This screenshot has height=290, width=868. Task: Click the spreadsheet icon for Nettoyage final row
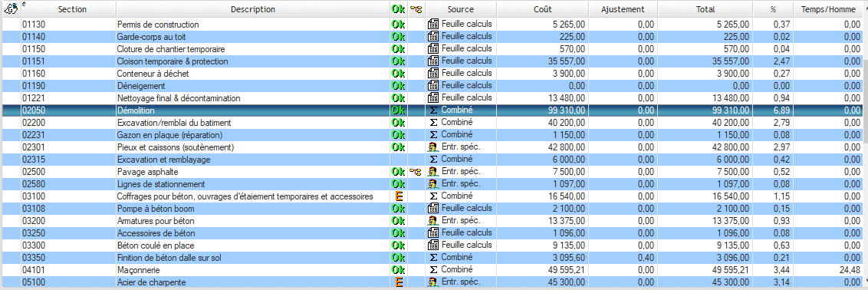(433, 97)
